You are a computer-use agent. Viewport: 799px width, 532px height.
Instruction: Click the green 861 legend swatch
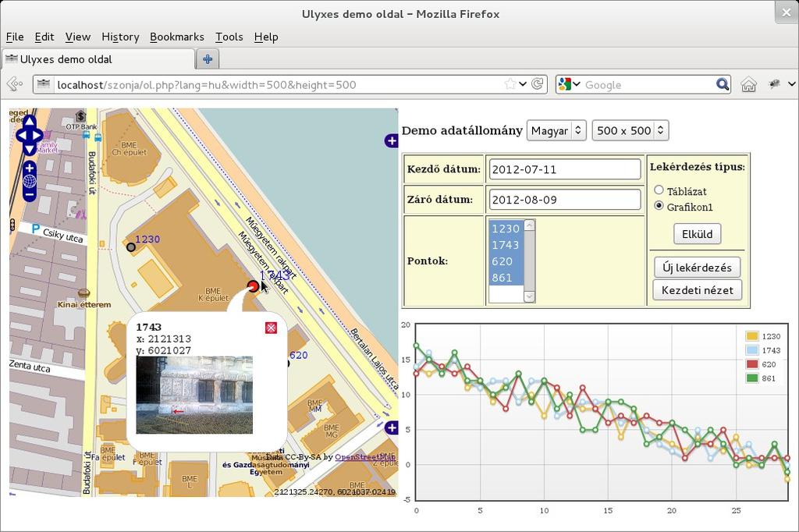752,378
